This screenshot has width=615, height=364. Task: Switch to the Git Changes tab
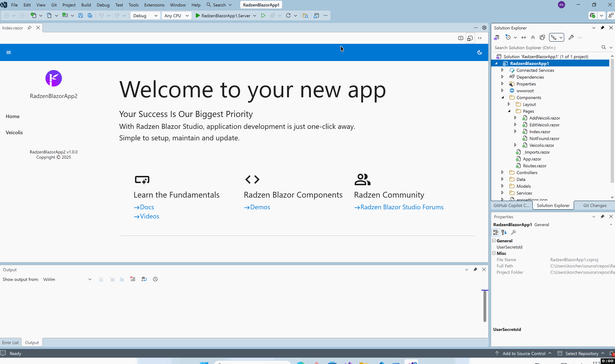click(x=595, y=205)
